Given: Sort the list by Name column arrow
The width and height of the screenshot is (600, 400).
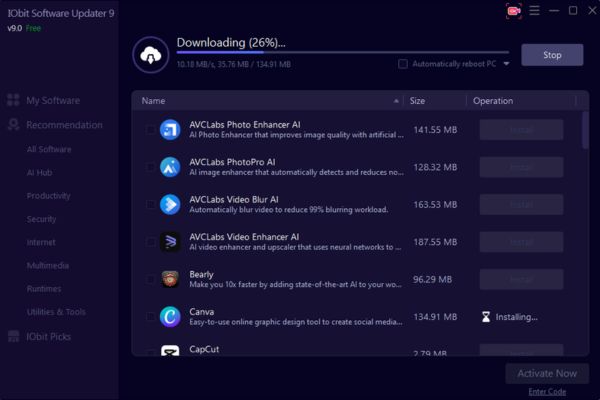Looking at the screenshot, I should pyautogui.click(x=396, y=101).
